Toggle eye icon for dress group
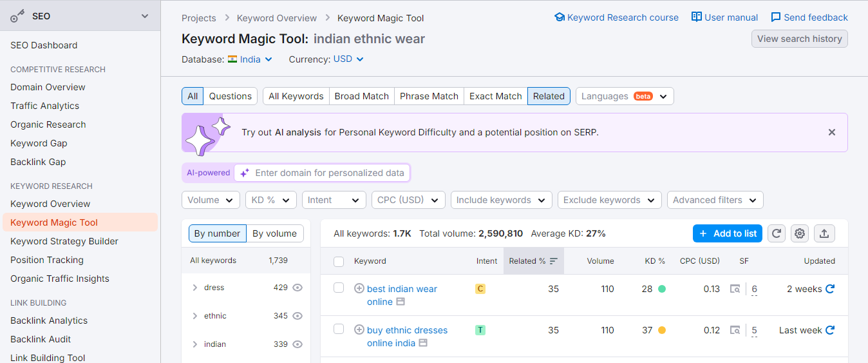 click(x=297, y=288)
